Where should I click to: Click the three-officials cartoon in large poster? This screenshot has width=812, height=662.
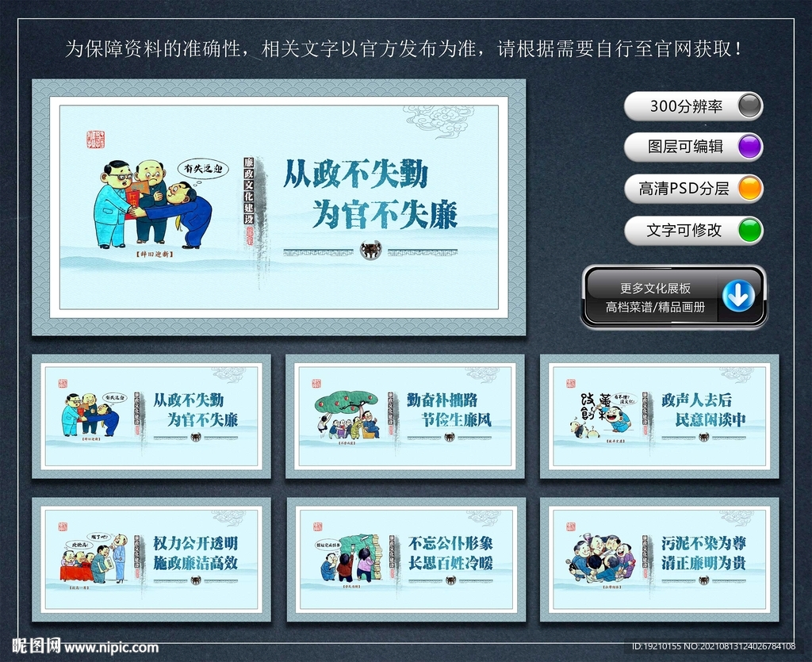click(153, 204)
